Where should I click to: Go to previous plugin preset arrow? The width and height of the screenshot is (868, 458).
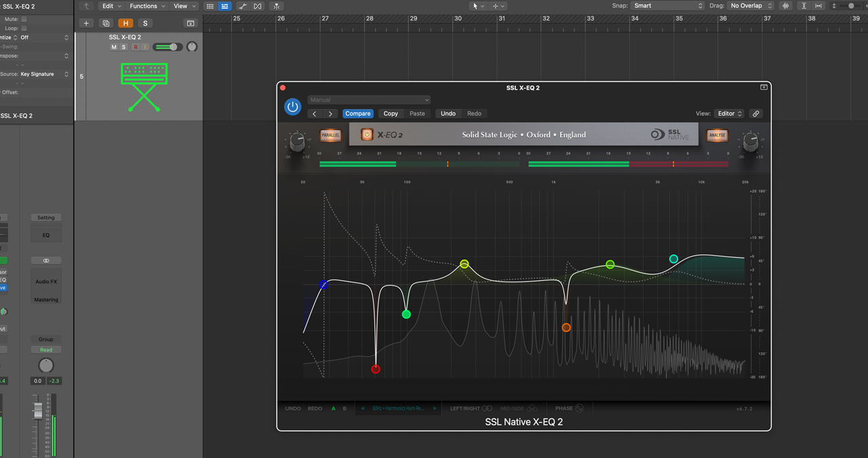coord(315,113)
